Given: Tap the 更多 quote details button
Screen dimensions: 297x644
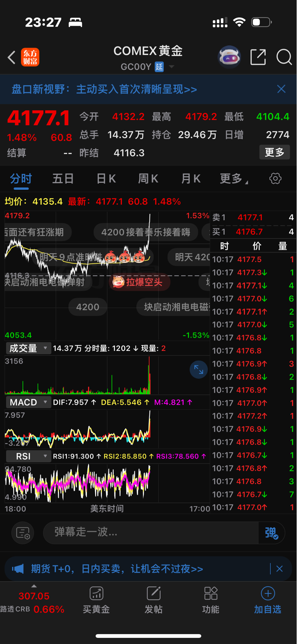Looking at the screenshot, I should pos(275,152).
